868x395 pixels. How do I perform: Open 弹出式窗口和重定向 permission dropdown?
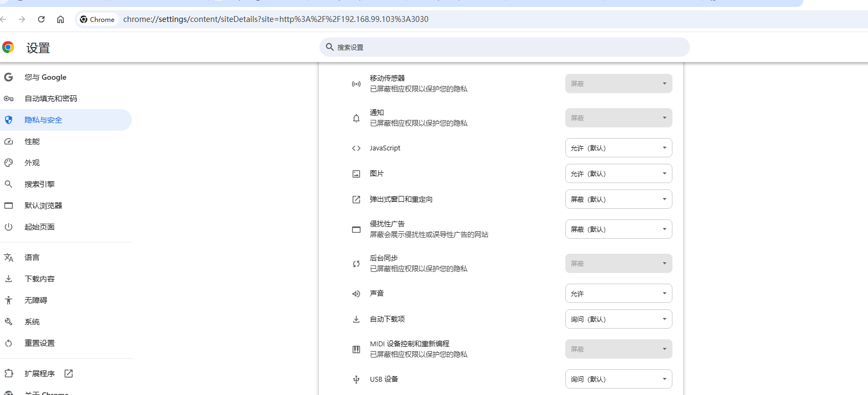click(x=618, y=199)
